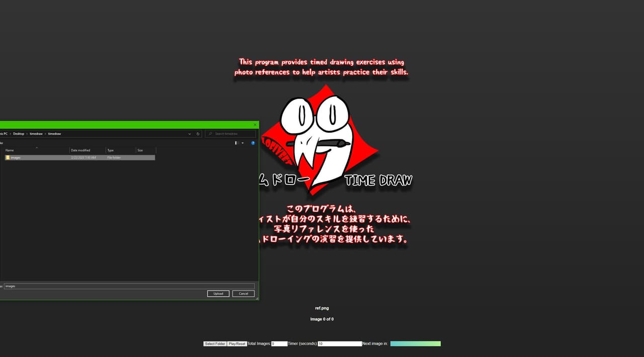Sort files by Size column
The image size is (644, 357).
click(146, 150)
